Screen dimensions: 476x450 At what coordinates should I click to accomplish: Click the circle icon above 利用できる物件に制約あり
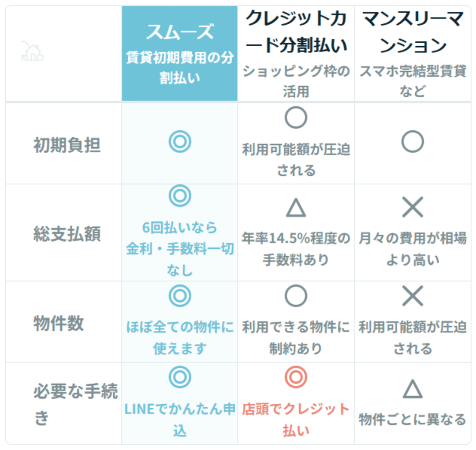[x=296, y=296]
